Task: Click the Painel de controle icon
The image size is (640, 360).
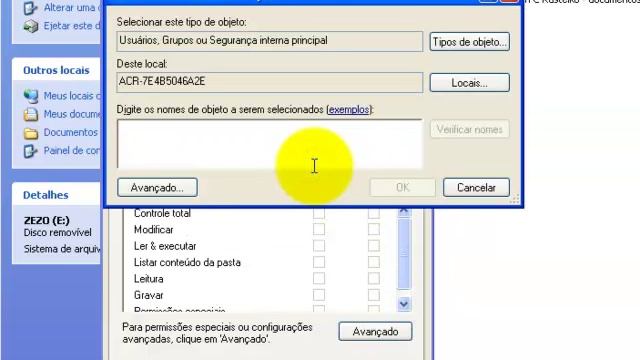Action: click(x=31, y=151)
